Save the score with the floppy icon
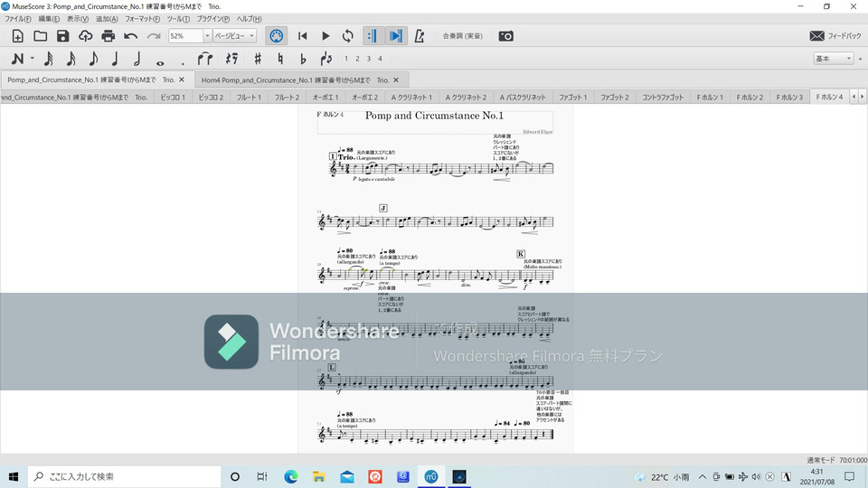The width and height of the screenshot is (868, 488). (x=62, y=36)
